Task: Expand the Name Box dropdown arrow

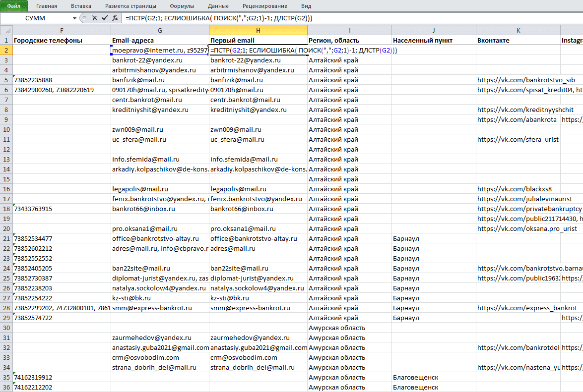Action: pos(74,18)
